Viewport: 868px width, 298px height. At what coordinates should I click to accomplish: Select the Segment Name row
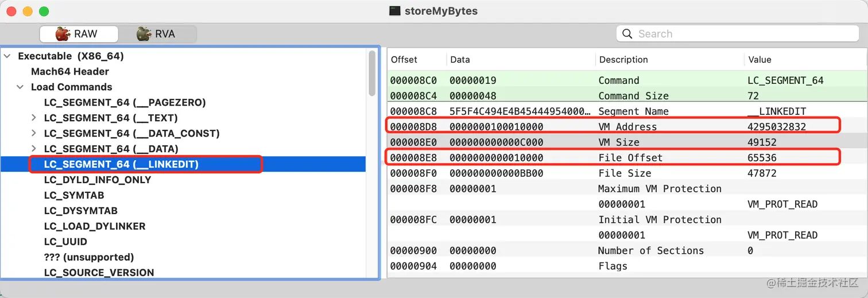(x=627, y=111)
